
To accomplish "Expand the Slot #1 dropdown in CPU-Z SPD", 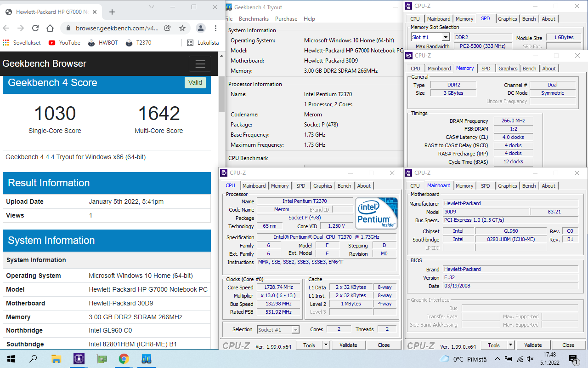I will pos(445,37).
